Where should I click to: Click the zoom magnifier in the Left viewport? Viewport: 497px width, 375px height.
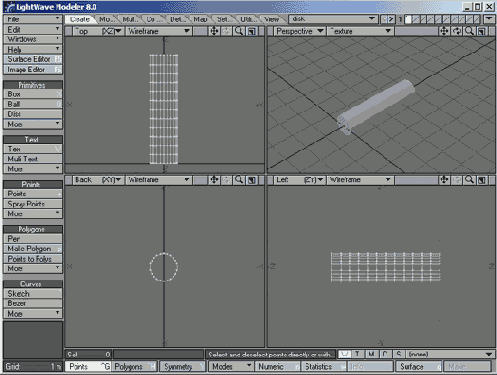(x=469, y=180)
